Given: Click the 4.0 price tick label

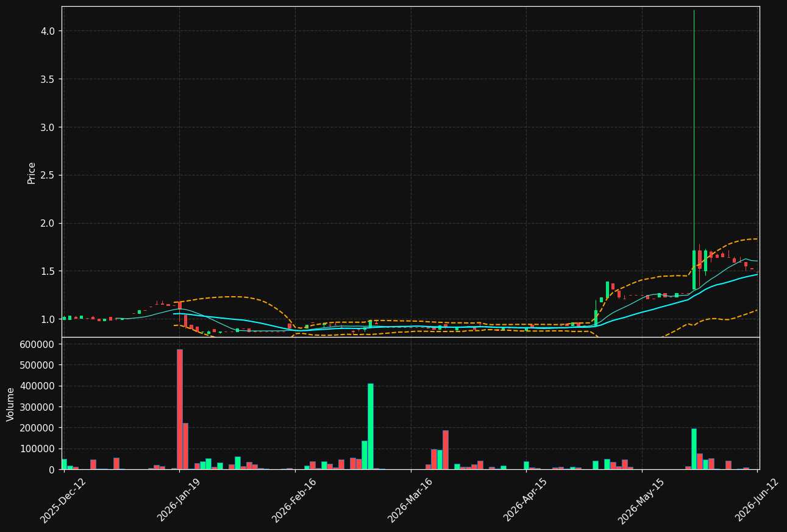Looking at the screenshot, I should [48, 31].
